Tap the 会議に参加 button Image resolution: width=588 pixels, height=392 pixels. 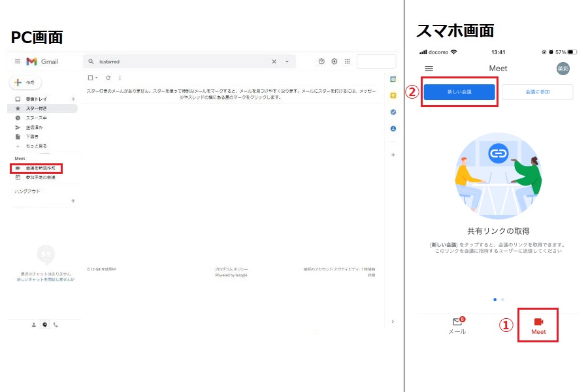pyautogui.click(x=537, y=92)
